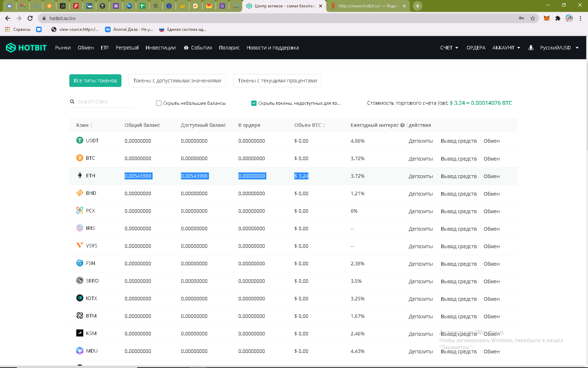Go to the Обмен page in the navigation
Image resolution: width=588 pixels, height=368 pixels.
[86, 48]
